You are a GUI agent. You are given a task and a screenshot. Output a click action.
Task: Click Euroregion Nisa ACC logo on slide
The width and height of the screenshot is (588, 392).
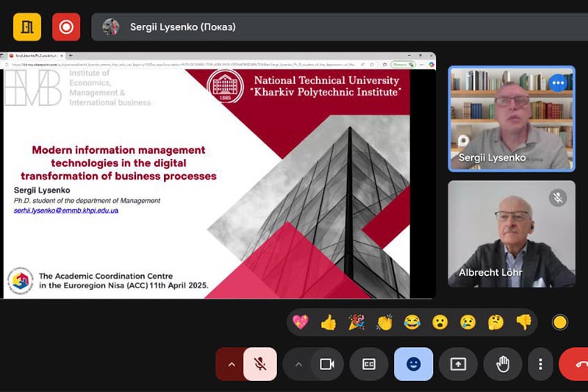21,281
